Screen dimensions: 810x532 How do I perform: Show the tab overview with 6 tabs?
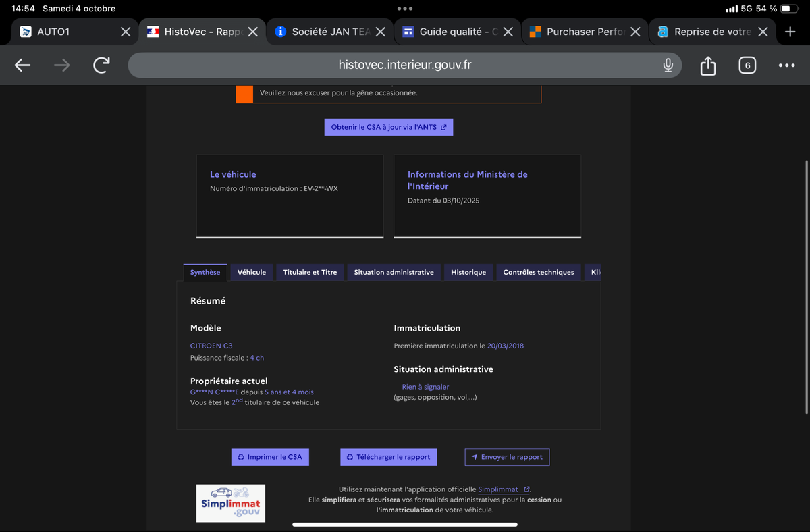747,65
